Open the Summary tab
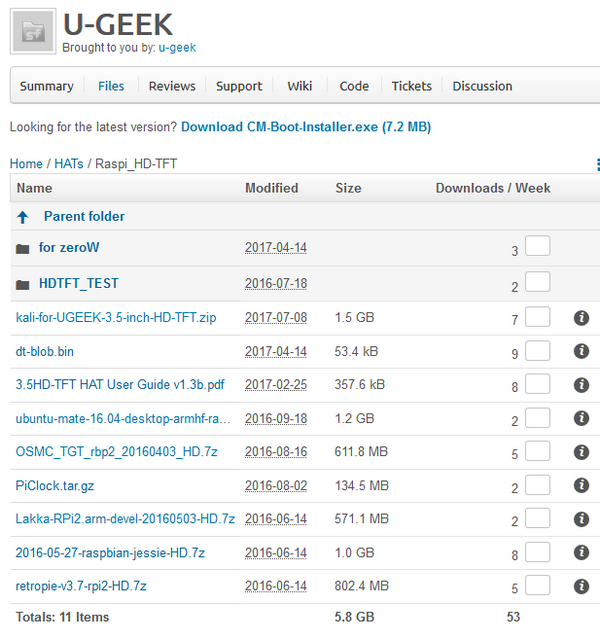Image resolution: width=600 pixels, height=640 pixels. [x=47, y=86]
